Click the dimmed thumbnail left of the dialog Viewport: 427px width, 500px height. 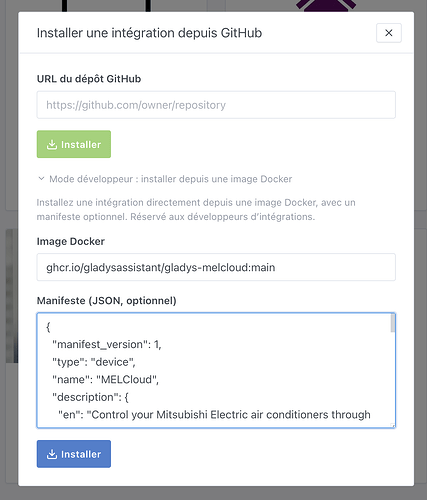point(12,296)
